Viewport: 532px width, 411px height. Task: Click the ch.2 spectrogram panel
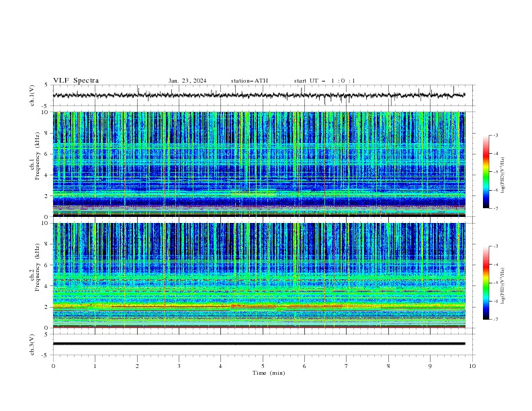pos(259,275)
